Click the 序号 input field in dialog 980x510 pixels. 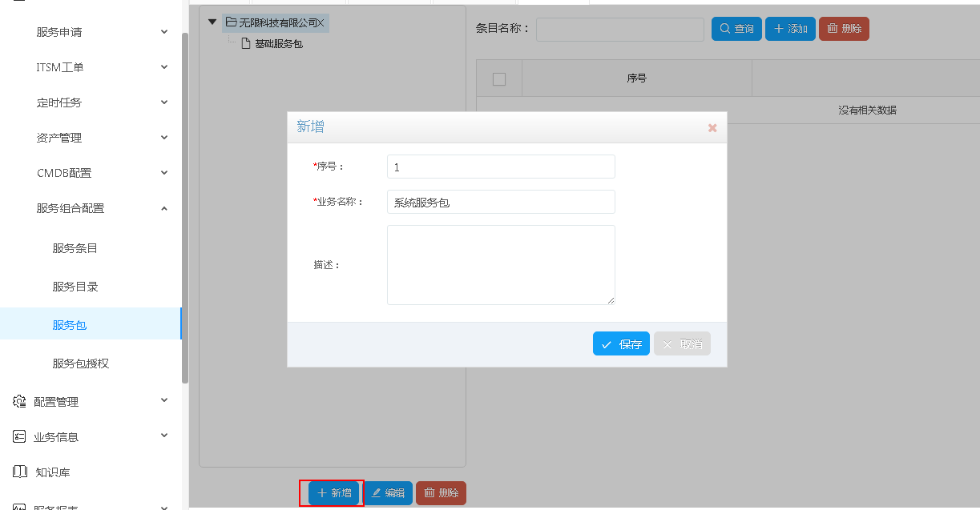pyautogui.click(x=501, y=167)
